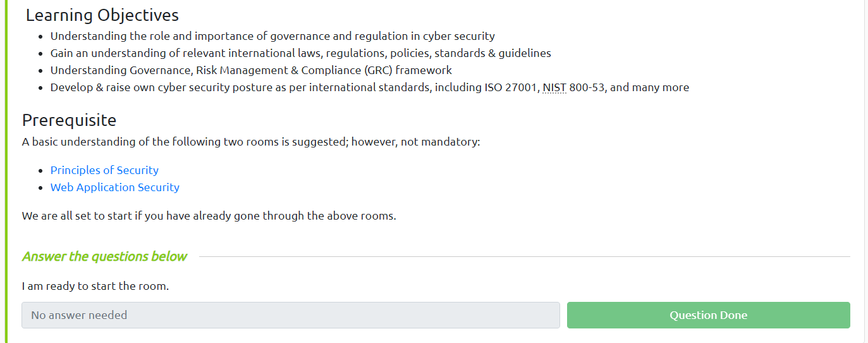Open the Web Application Security link
Viewport: 868px width, 343px height.
click(114, 187)
